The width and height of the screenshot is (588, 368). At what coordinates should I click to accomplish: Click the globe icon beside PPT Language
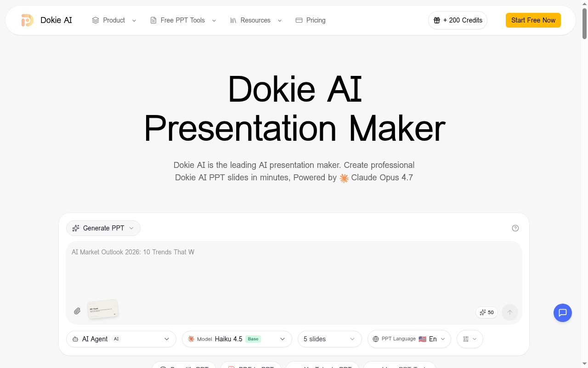(x=376, y=339)
